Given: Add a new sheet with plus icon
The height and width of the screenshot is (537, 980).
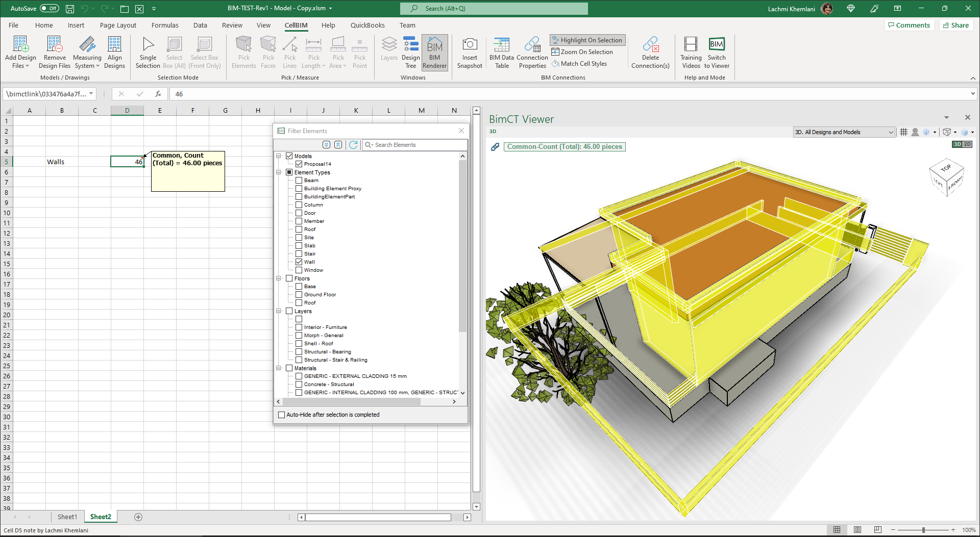Looking at the screenshot, I should point(138,517).
